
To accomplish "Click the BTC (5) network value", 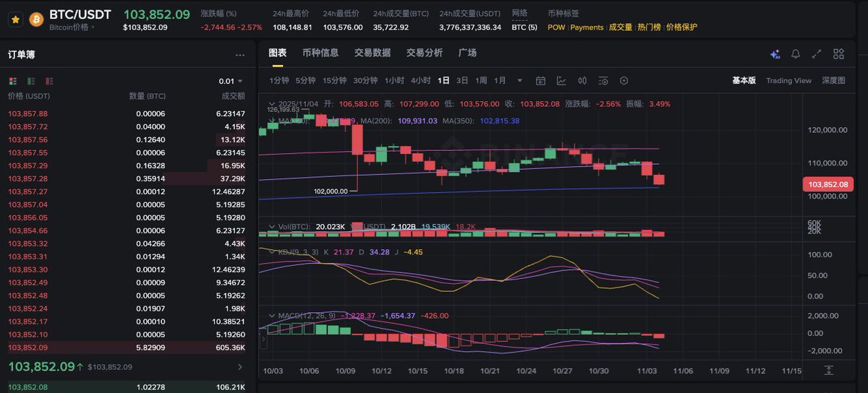I will click(524, 27).
